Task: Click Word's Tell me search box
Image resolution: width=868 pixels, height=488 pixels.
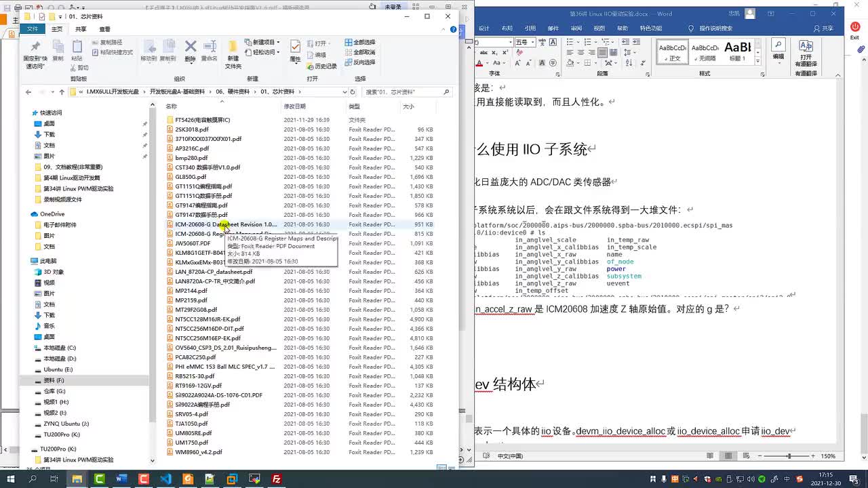Action: pos(711,28)
